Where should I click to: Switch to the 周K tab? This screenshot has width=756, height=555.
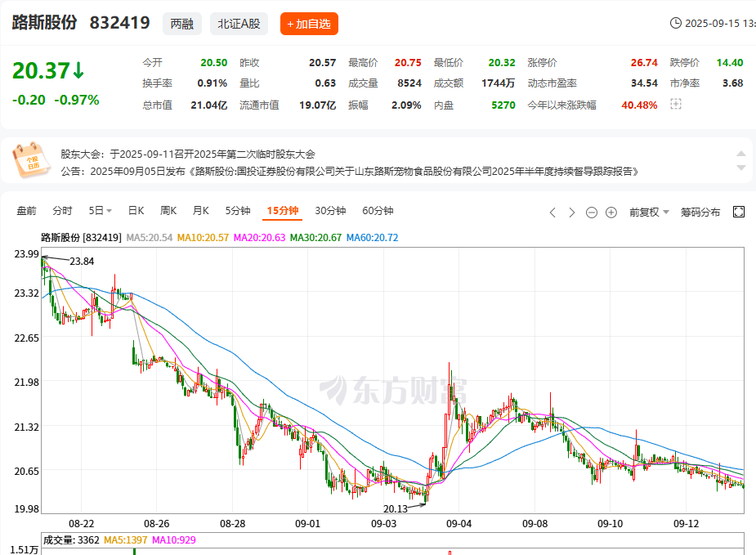click(168, 211)
